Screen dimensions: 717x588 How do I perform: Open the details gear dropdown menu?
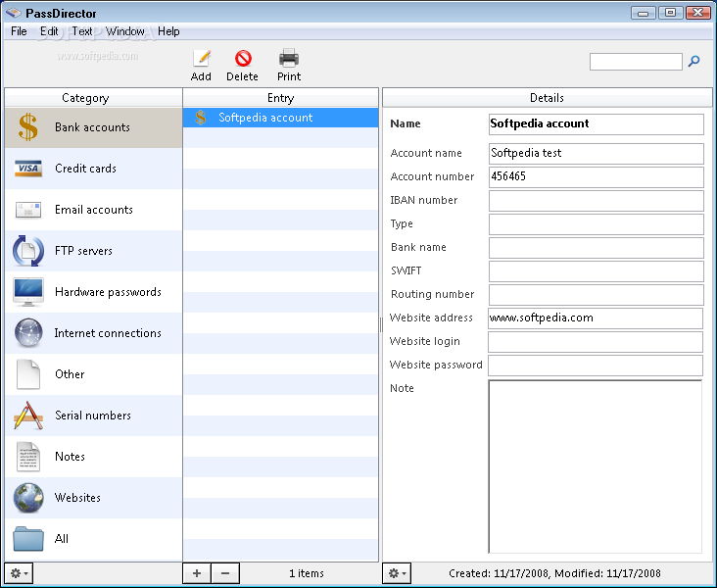pyautogui.click(x=397, y=573)
